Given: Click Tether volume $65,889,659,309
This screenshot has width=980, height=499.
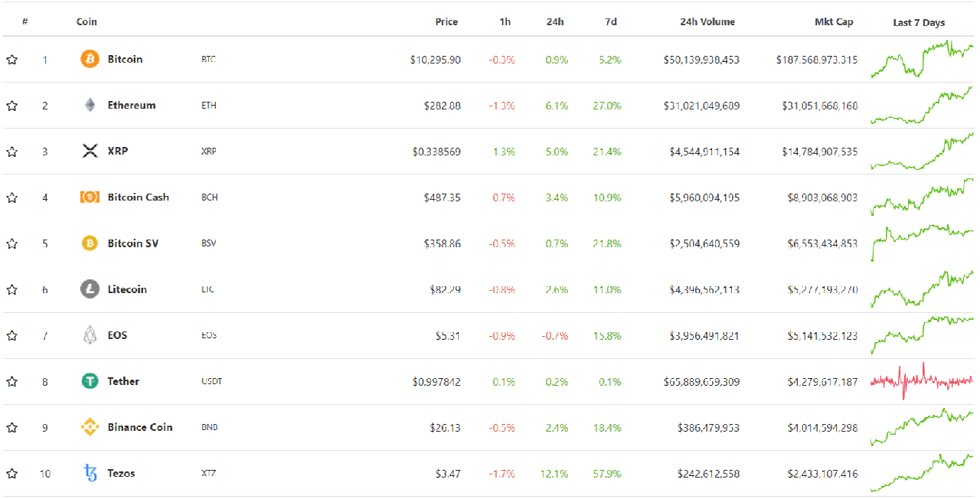Looking at the screenshot, I should tap(702, 381).
